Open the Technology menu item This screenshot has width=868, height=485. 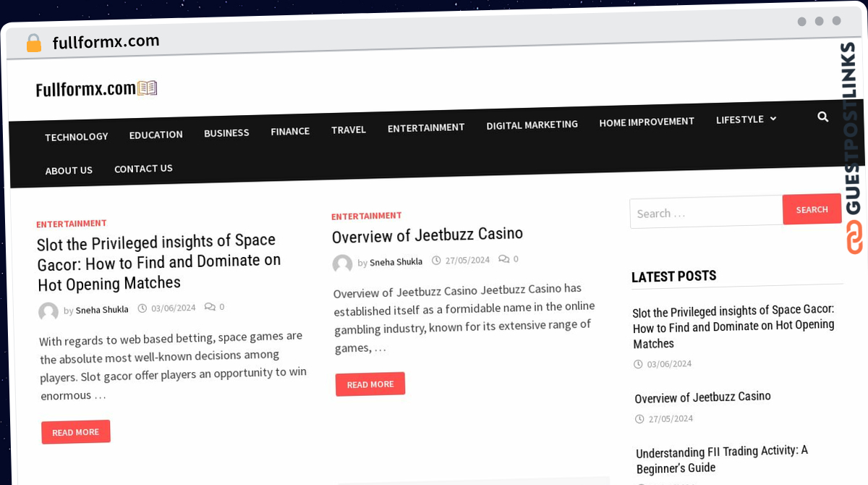pos(76,136)
